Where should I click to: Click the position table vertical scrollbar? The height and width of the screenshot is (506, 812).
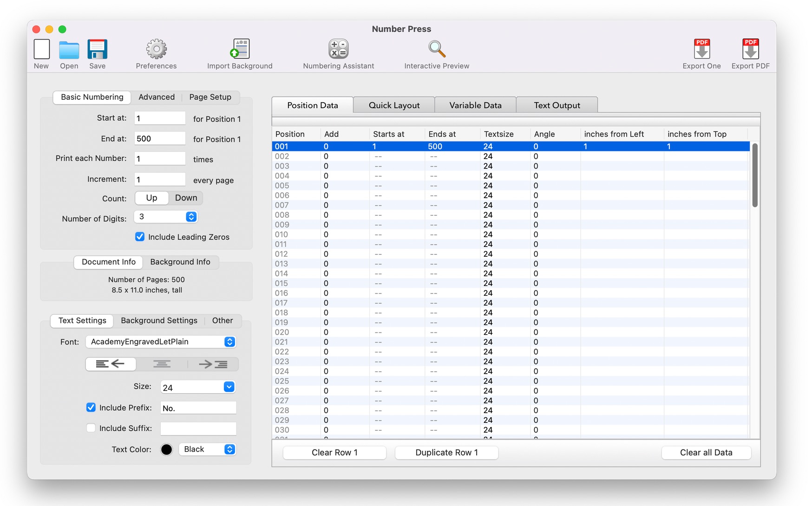tap(755, 175)
